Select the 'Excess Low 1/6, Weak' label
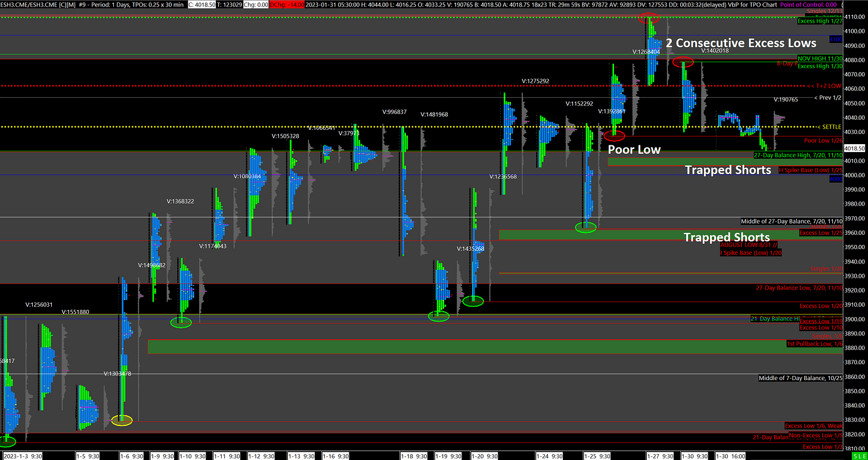The image size is (868, 460). [813, 426]
